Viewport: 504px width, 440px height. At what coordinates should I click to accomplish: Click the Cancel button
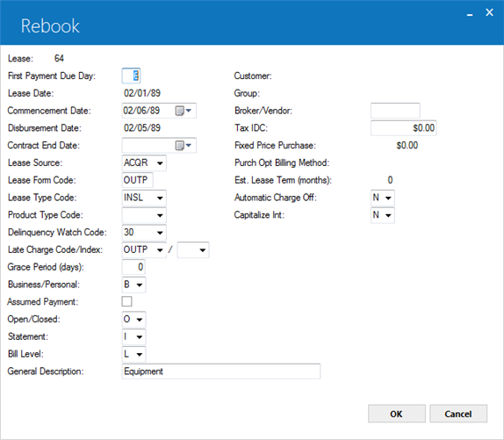[x=458, y=414]
